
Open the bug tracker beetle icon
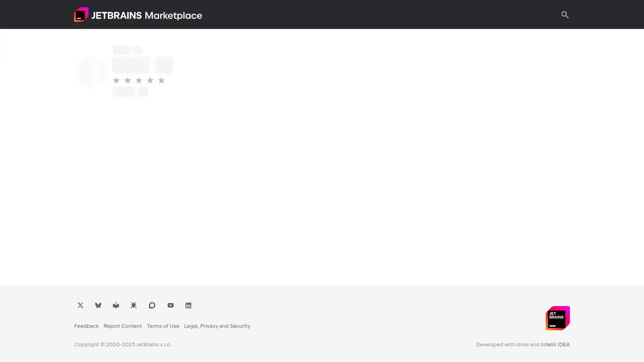point(134,305)
